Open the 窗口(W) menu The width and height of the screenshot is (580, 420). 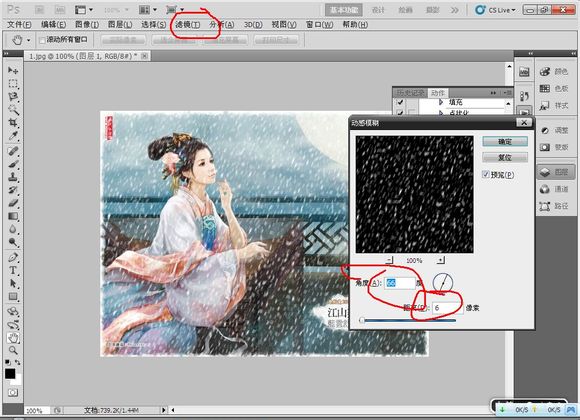[320, 24]
